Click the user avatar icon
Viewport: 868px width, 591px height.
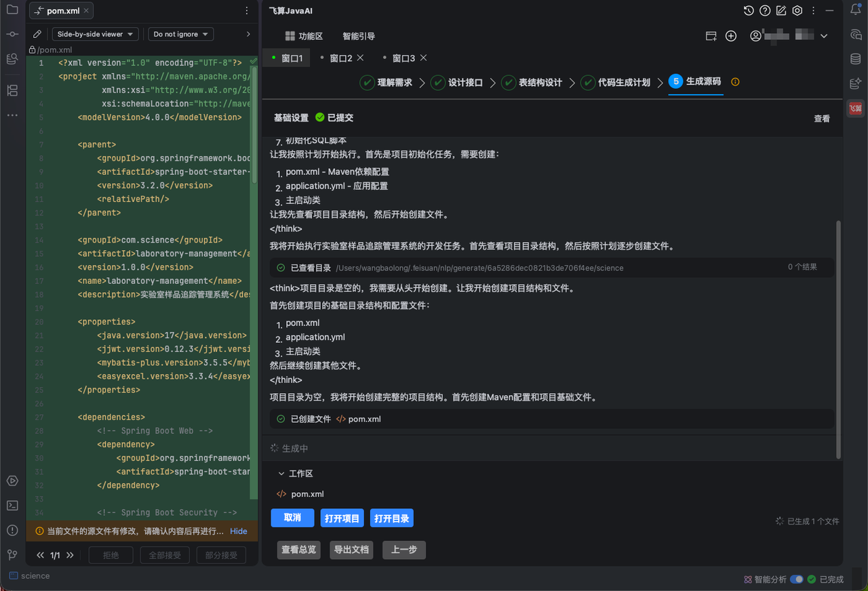tap(755, 36)
